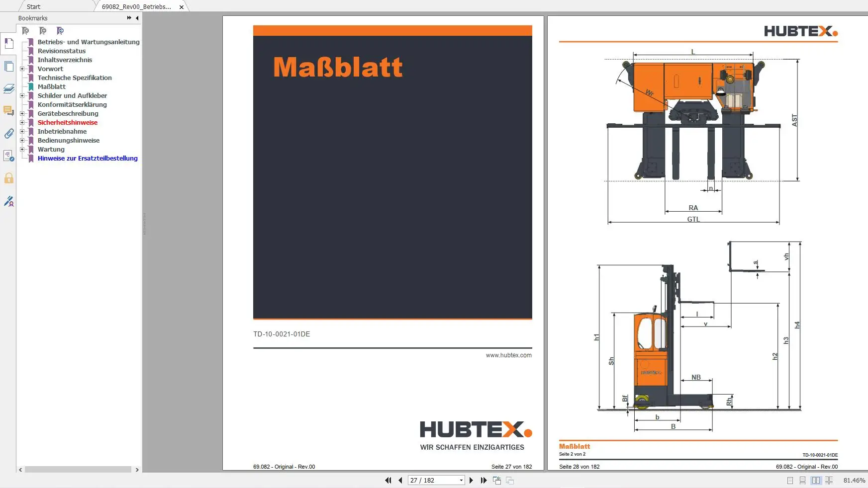The width and height of the screenshot is (868, 488).
Task: Enable continuous two-page view mode
Action: coord(829,481)
